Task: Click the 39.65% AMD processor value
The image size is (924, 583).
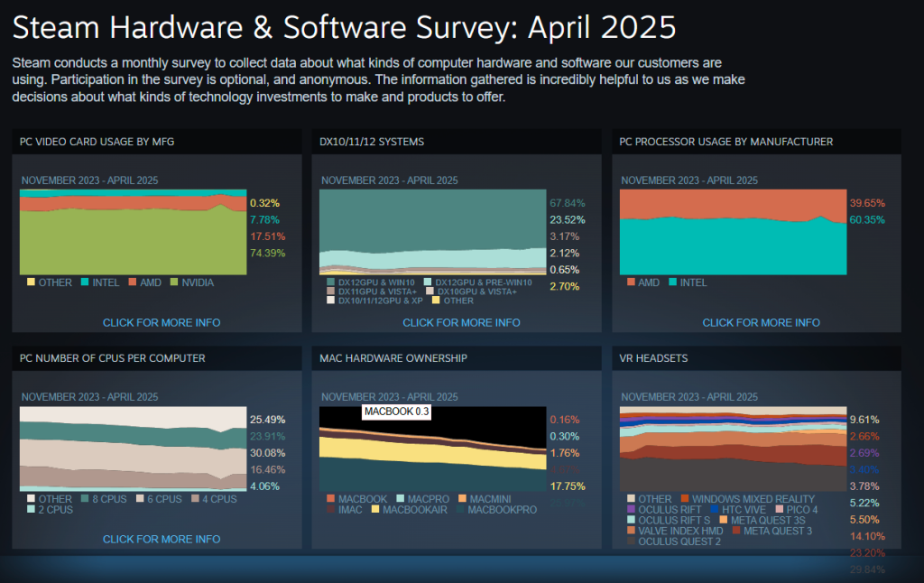Action: pos(867,203)
